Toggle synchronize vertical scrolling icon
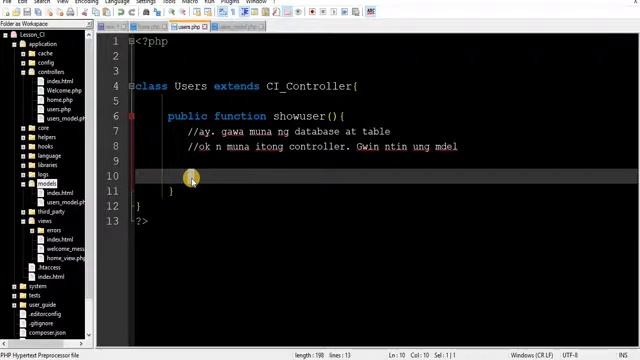The width and height of the screenshot is (640, 360). click(x=197, y=12)
